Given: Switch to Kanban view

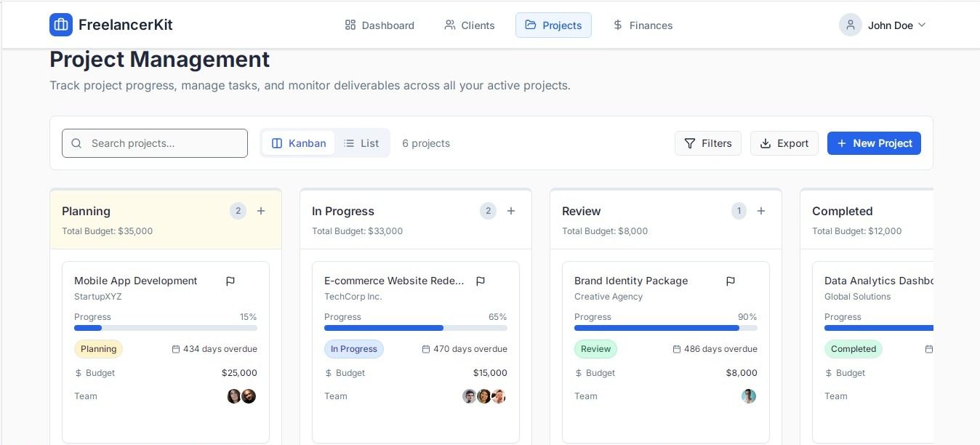Looking at the screenshot, I should click(x=299, y=143).
